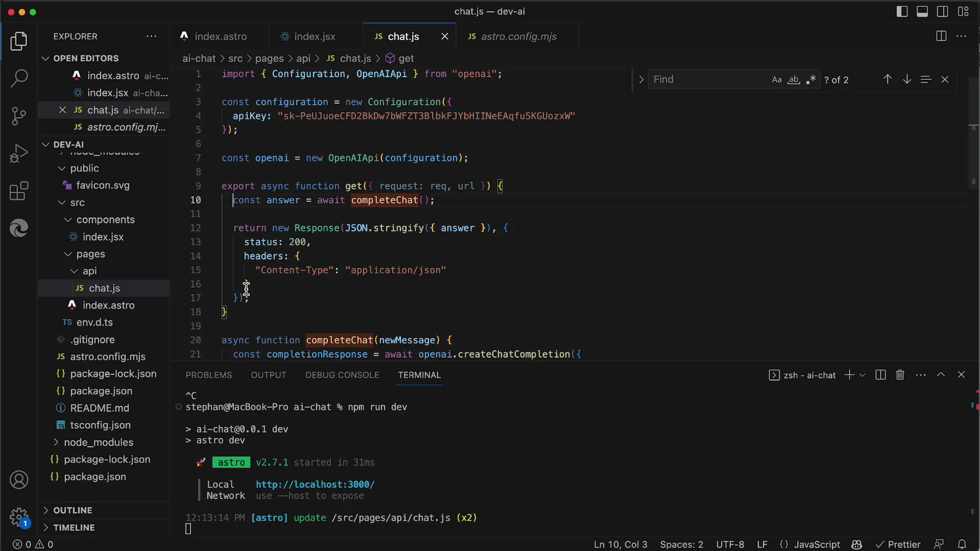Open editor More Actions ellipsis
This screenshot has height=551, width=980.
click(961, 36)
